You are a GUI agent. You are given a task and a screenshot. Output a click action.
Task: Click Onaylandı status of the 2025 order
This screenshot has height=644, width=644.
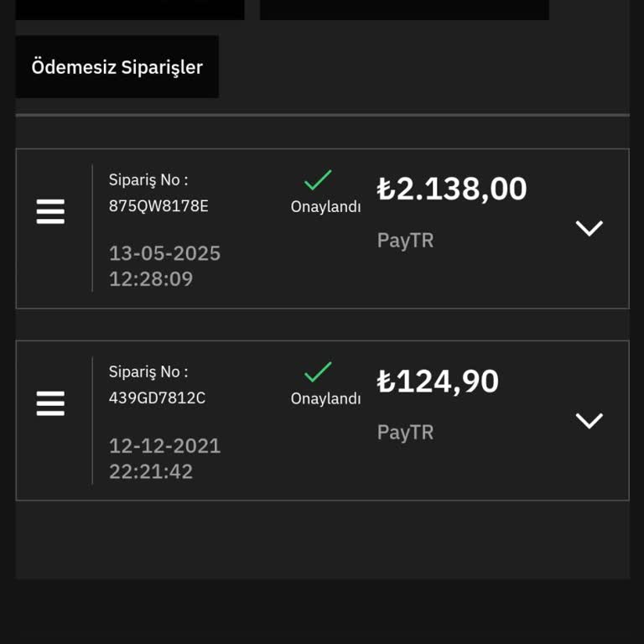325,207
